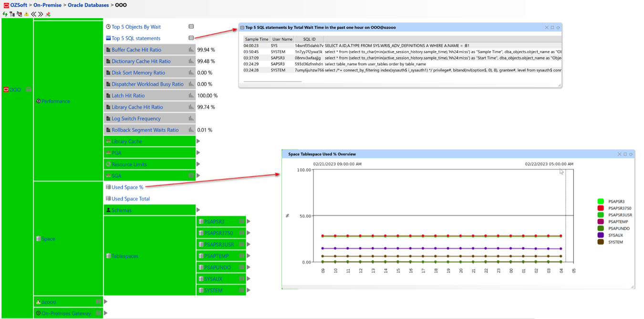Collapse the SGA panel
The image size is (644, 319).
(192, 175)
